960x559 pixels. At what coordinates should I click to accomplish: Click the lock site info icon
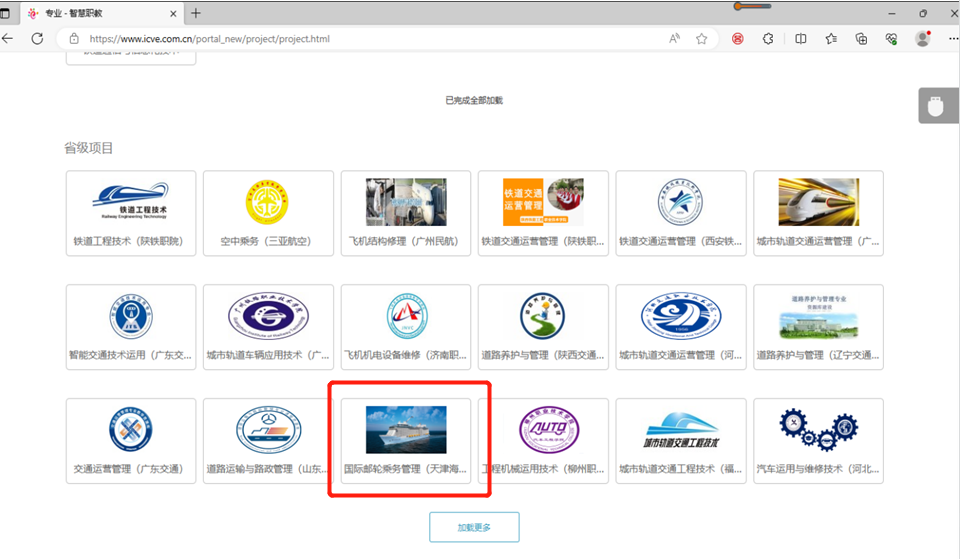point(74,39)
